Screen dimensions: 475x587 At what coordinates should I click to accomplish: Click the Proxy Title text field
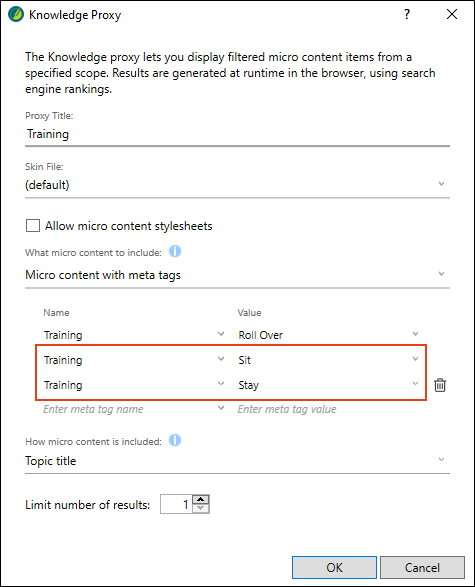[x=237, y=134]
